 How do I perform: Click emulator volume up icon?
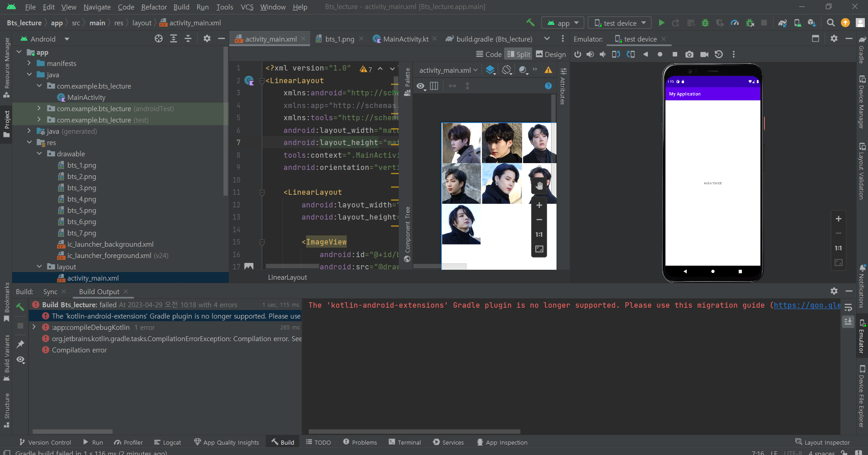click(x=590, y=54)
